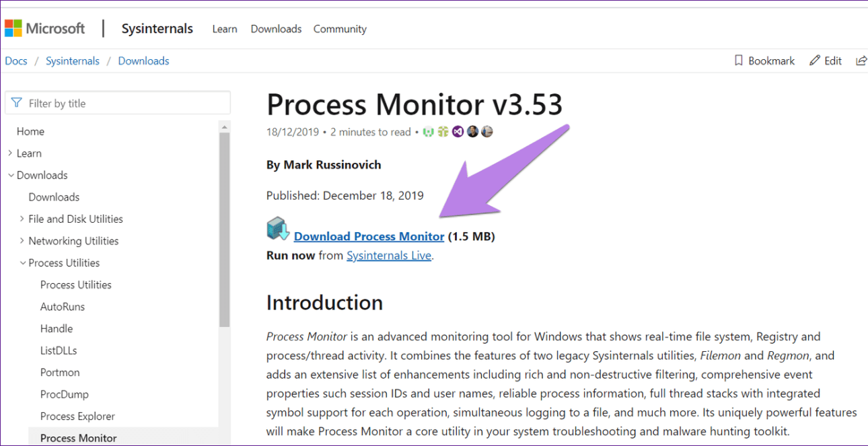Click the Share arrow icon
Screen dimensions: 868x446
[x=861, y=61]
